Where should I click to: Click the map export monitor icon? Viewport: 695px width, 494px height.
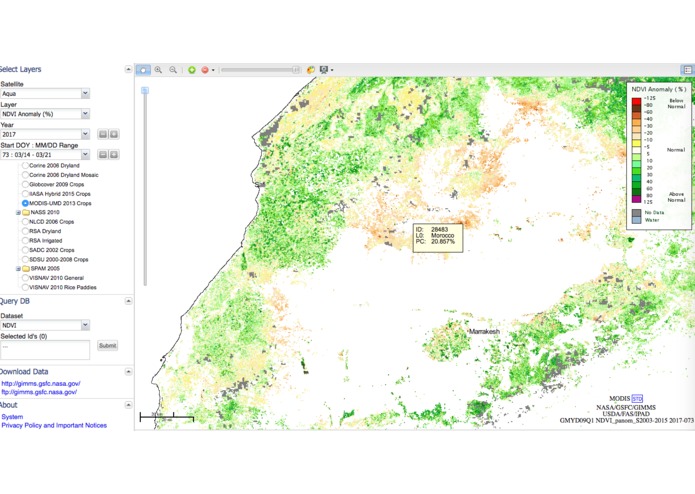(324, 70)
